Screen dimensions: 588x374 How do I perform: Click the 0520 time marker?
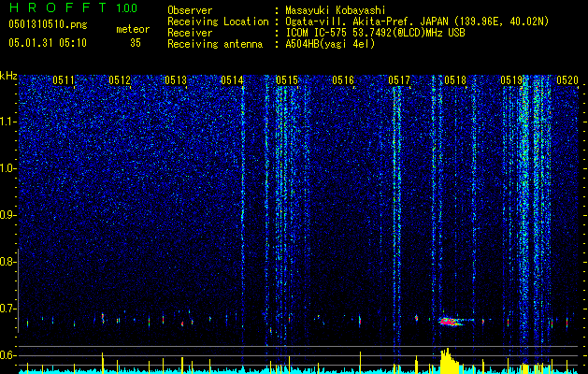[x=567, y=79]
